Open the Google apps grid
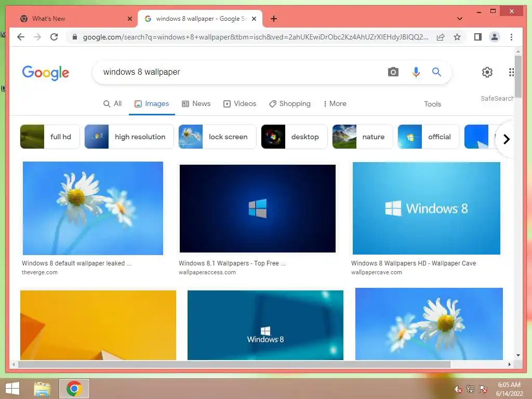This screenshot has height=399, width=532. (x=511, y=72)
